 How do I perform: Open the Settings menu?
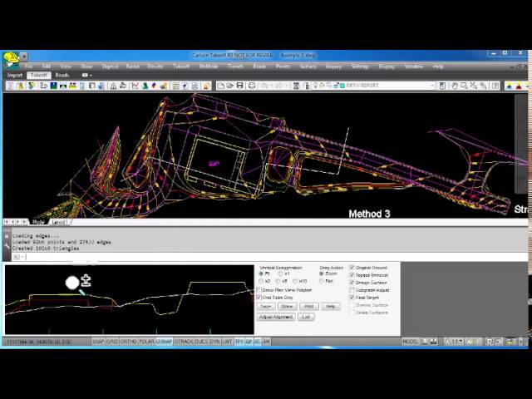coord(360,66)
